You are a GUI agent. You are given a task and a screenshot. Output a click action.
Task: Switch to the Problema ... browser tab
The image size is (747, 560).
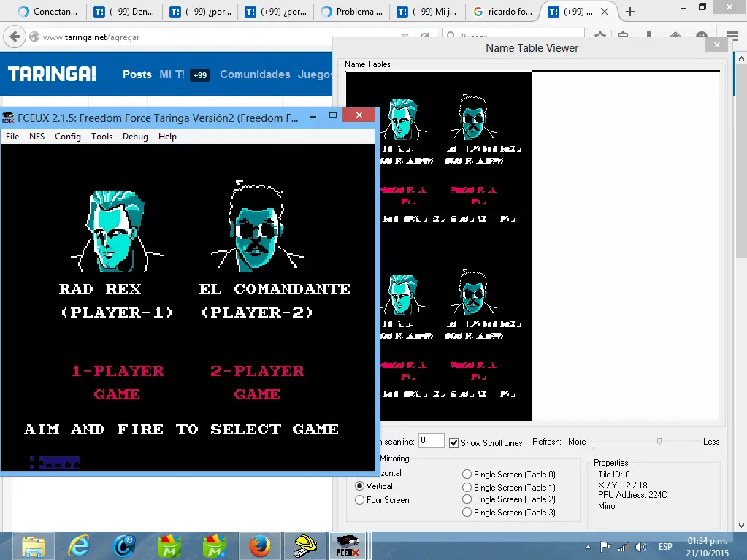[x=352, y=12]
